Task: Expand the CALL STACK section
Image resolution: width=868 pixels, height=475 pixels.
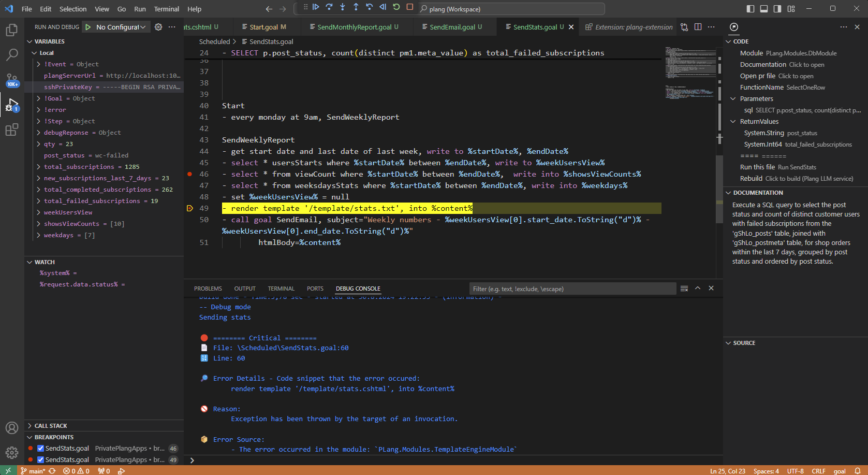Action: [x=51, y=426]
